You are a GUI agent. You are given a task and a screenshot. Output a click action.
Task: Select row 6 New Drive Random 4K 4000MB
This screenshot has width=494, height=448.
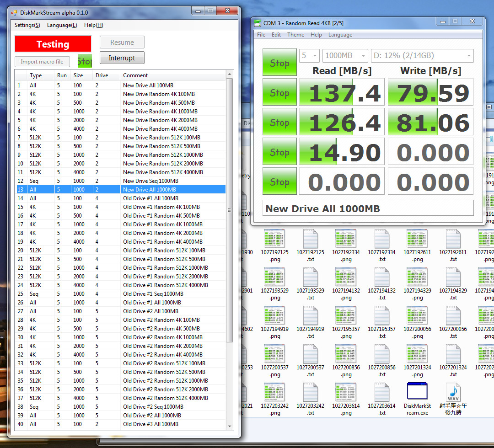(x=121, y=129)
